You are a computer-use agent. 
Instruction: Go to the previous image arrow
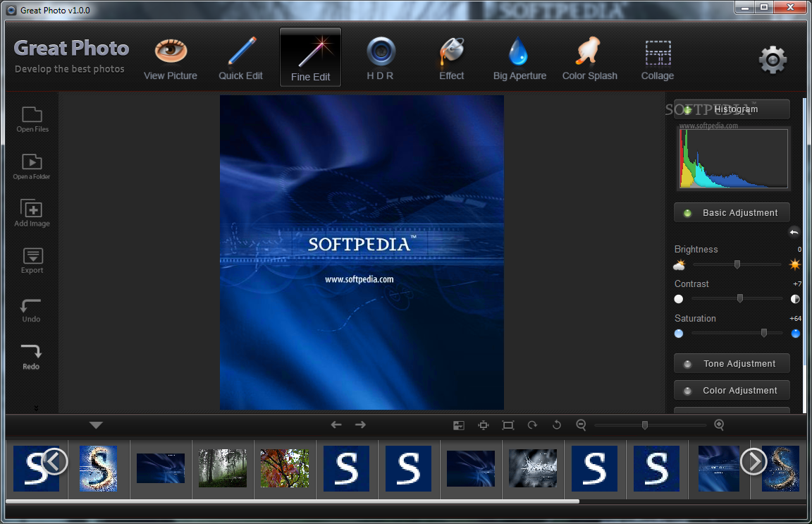click(336, 425)
